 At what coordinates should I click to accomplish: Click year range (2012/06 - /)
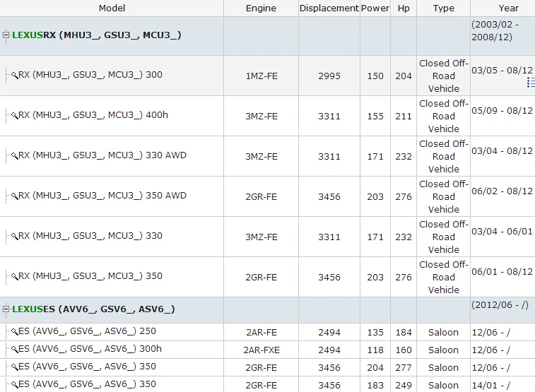pos(500,304)
